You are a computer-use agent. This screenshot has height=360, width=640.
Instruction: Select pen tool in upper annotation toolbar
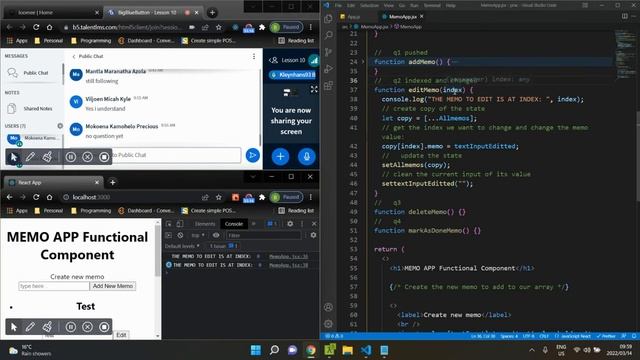tap(30, 157)
